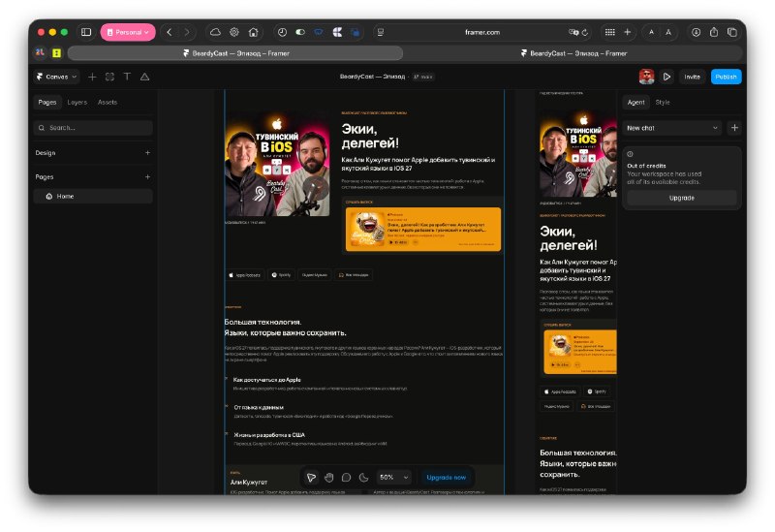This screenshot has height=532, width=775.
Task: Switch to the first BeardyCast Framer tab
Action: [235, 53]
